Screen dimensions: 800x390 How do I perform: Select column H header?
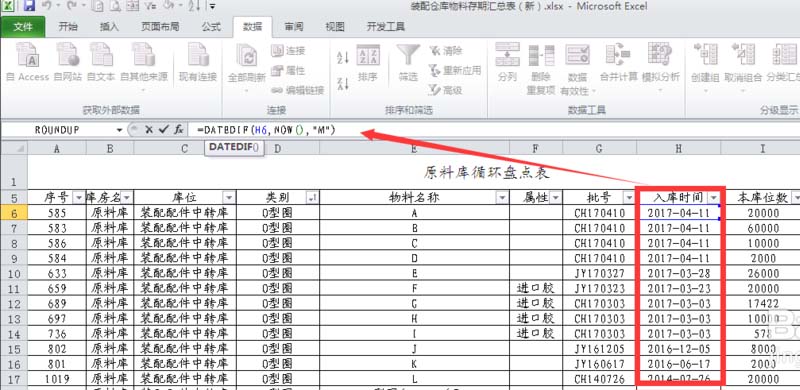(679, 148)
